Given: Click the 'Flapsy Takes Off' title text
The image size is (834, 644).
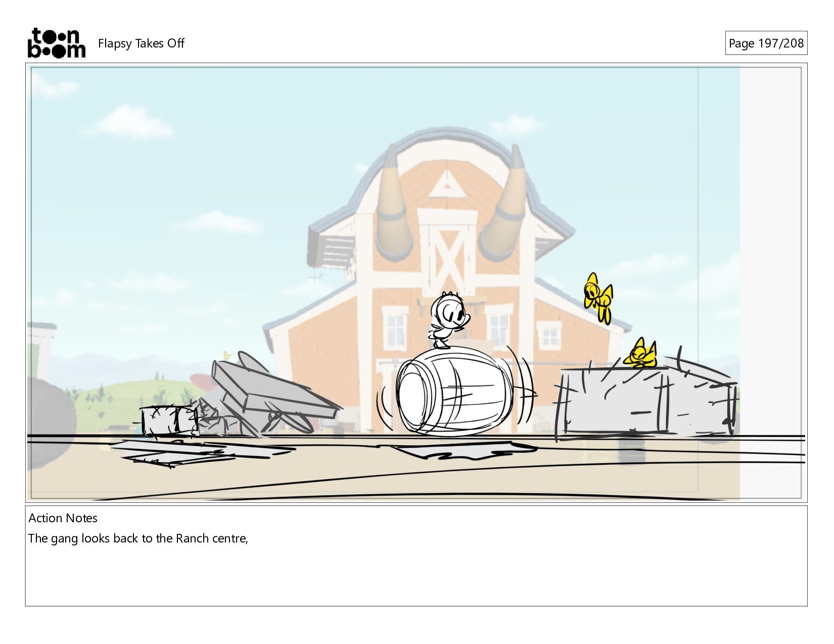Looking at the screenshot, I should pyautogui.click(x=141, y=43).
